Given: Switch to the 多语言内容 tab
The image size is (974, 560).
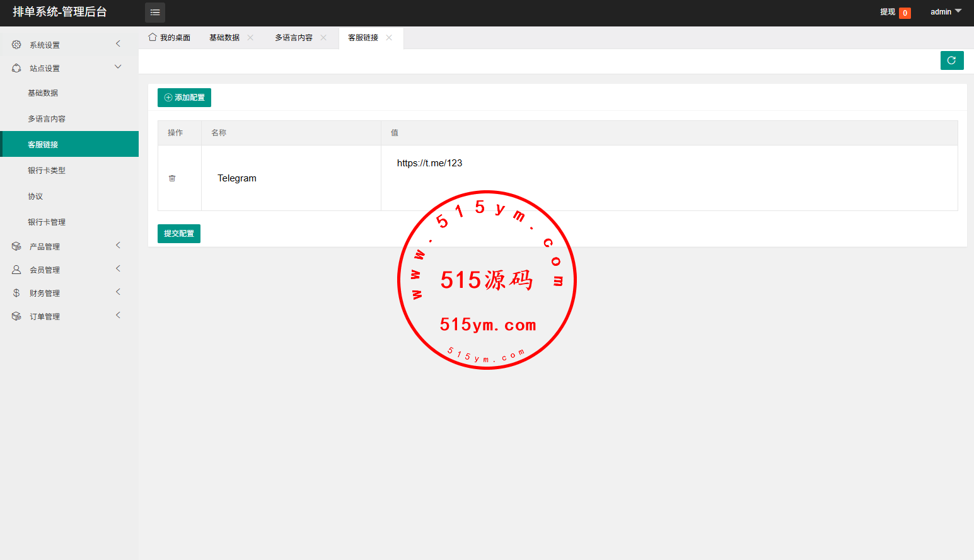Looking at the screenshot, I should [294, 38].
